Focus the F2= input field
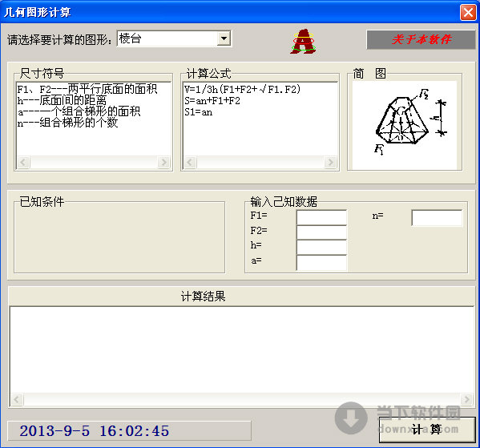 tap(321, 232)
